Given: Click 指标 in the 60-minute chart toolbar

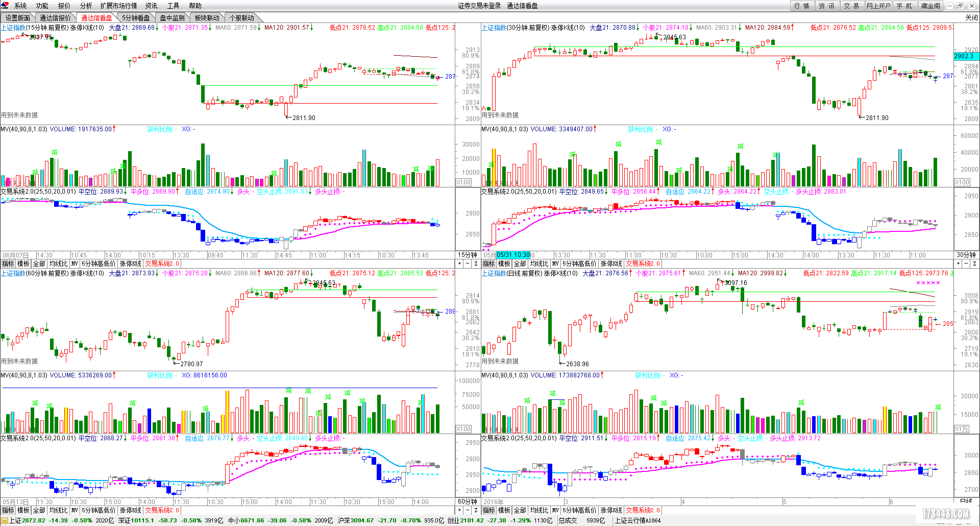Looking at the screenshot, I should tap(8, 510).
